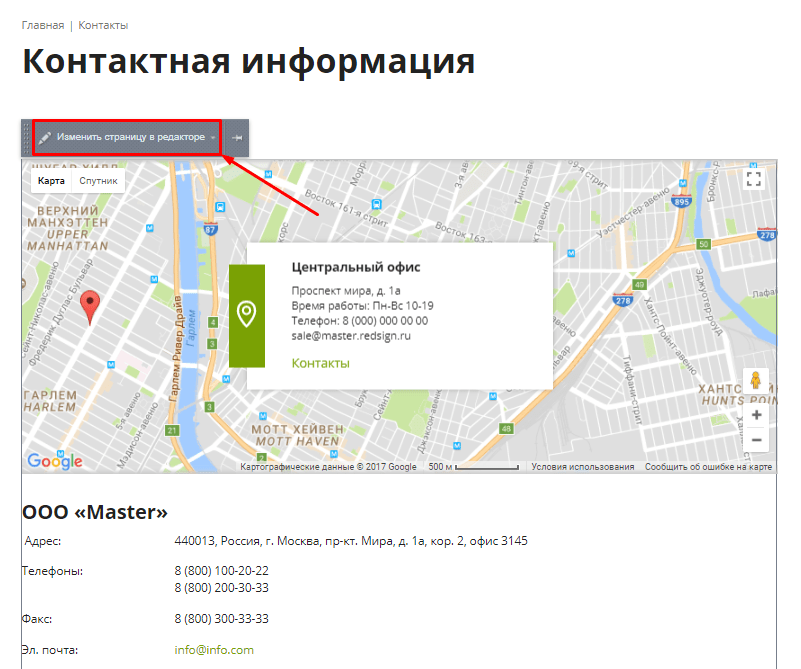Switch the map to 'Спутник' view
801x669 pixels.
tap(99, 181)
